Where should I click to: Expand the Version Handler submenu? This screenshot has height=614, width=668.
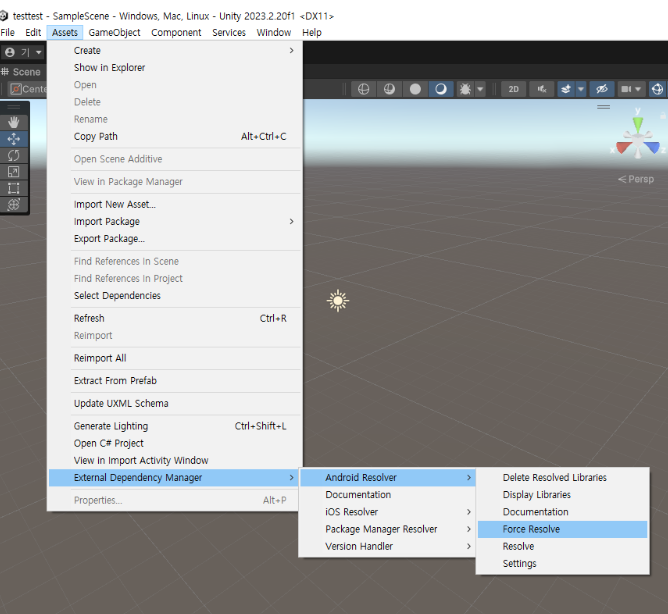point(388,546)
